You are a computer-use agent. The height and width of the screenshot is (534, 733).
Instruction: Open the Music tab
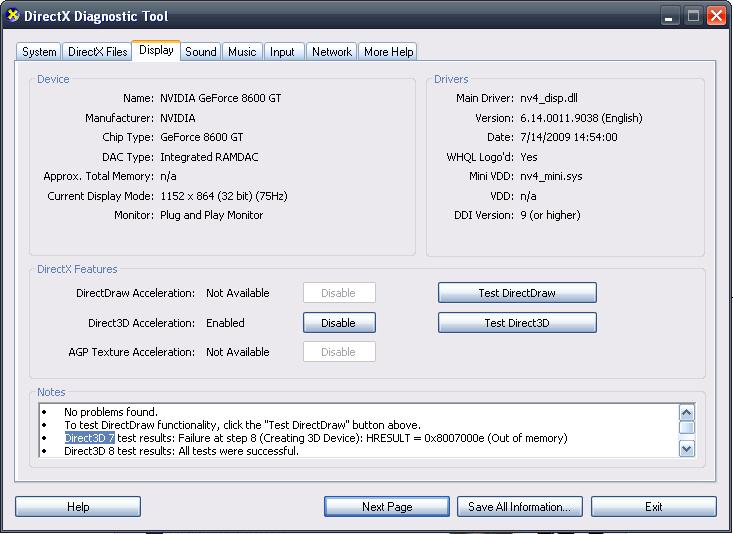click(x=242, y=52)
